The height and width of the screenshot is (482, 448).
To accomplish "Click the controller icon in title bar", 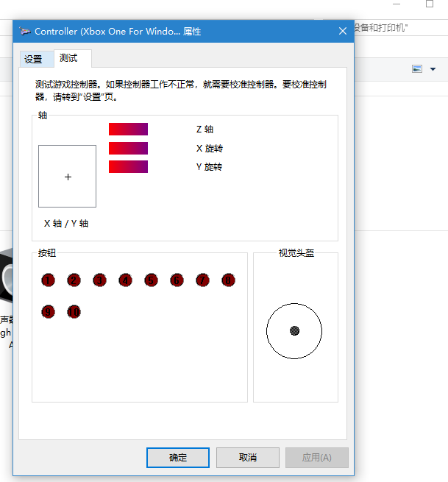I will click(24, 32).
